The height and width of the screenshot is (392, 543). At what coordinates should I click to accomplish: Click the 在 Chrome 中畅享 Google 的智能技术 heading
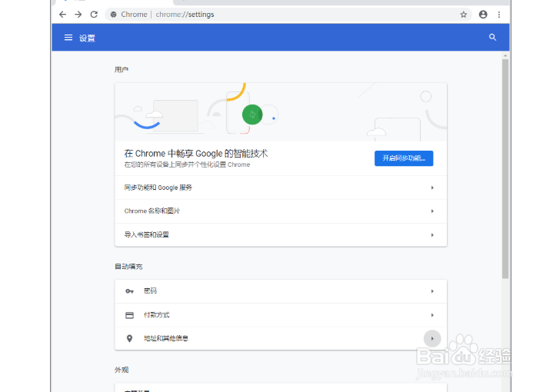(x=196, y=154)
